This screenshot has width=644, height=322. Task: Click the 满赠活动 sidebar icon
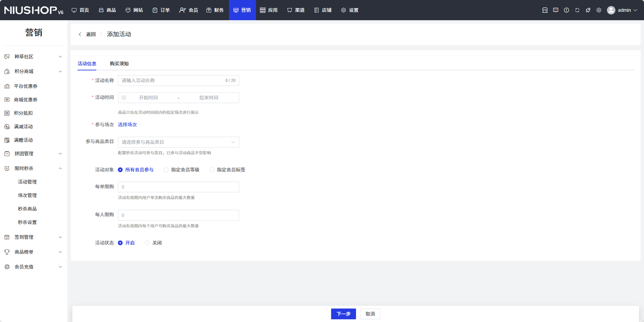[7, 140]
